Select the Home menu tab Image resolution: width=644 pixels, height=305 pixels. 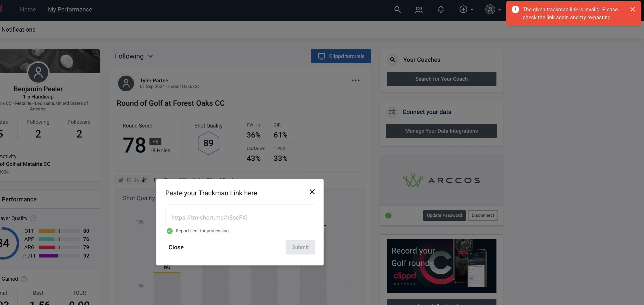(x=28, y=9)
